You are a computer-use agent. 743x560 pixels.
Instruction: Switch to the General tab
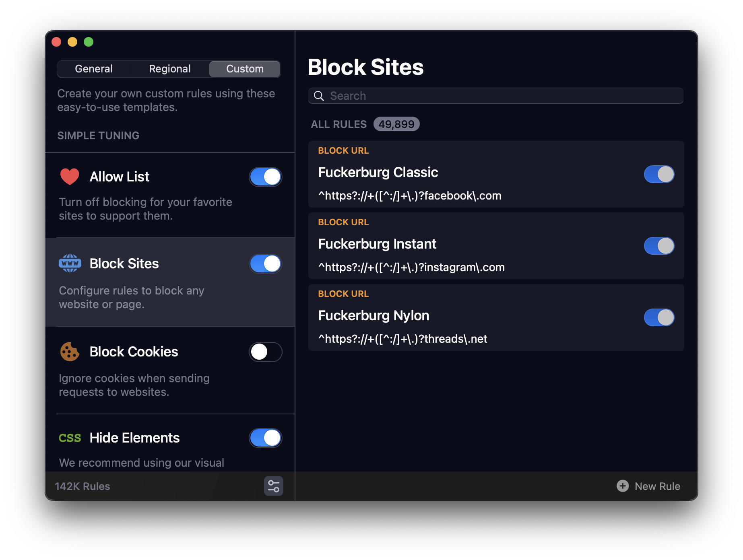coord(94,69)
